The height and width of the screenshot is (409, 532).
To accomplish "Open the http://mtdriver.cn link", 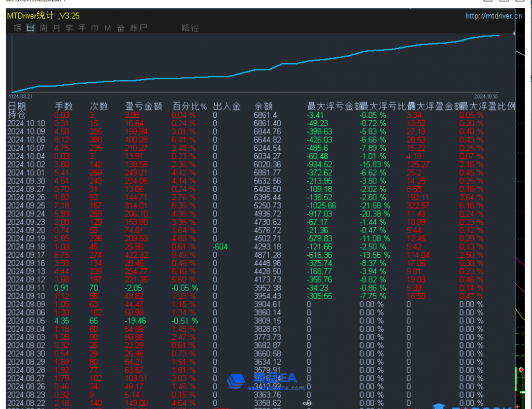I will pos(494,16).
